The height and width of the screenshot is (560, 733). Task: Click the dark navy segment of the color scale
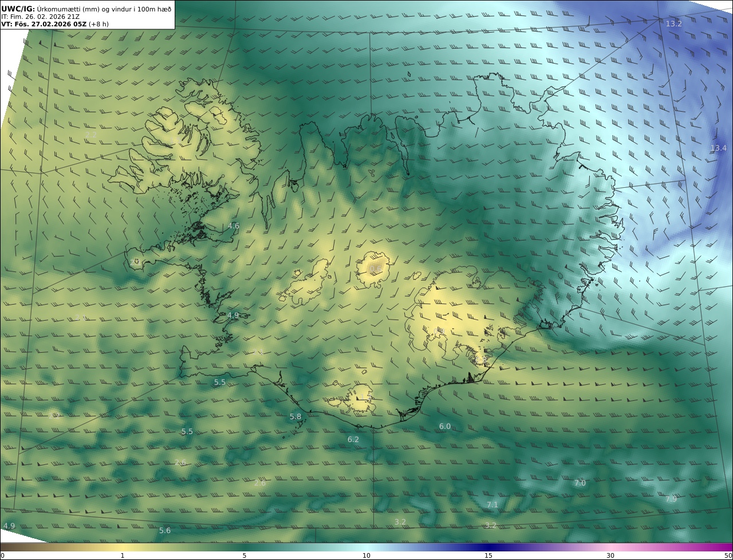(488, 547)
